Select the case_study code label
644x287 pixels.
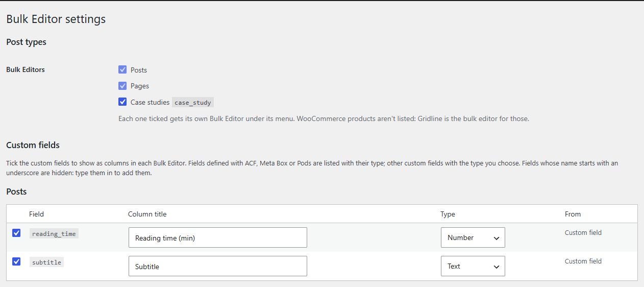click(193, 102)
